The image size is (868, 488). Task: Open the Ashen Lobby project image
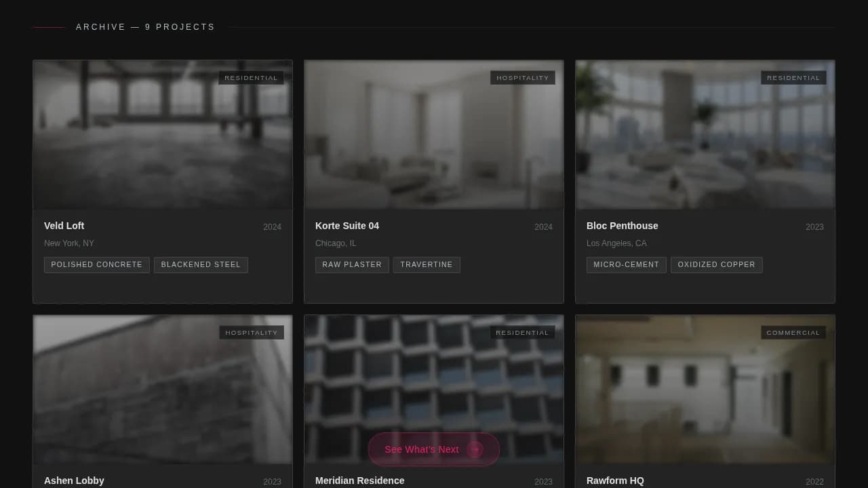tap(163, 390)
